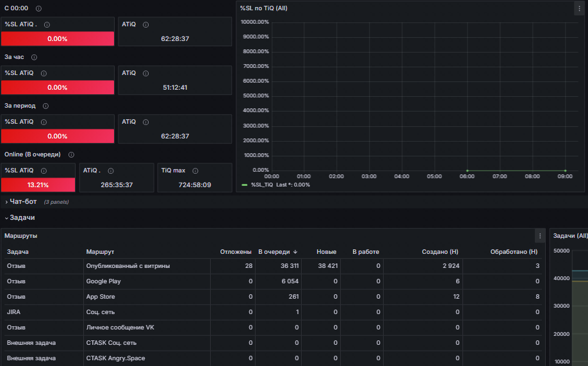Click the 'Создано (Н)' column header
Viewport: 588px width, 366px height.
(x=440, y=252)
